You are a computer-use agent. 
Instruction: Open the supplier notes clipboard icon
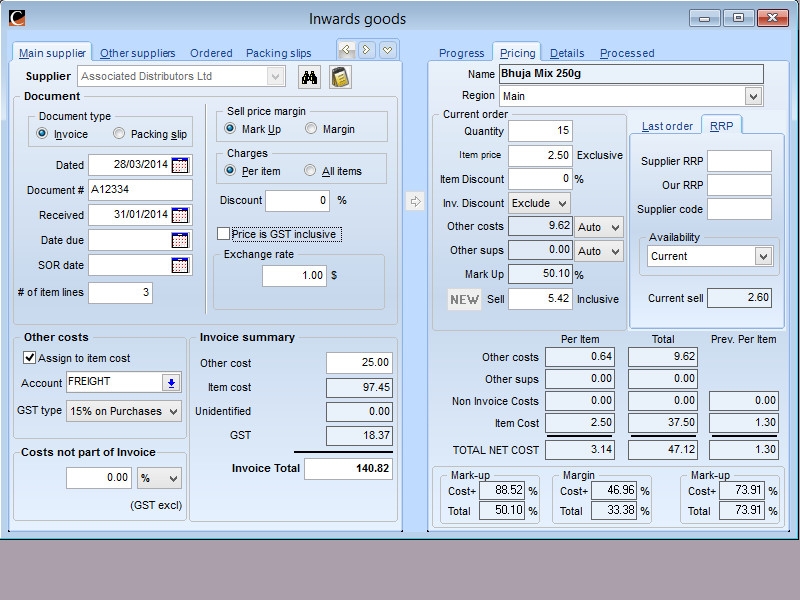tap(340, 78)
